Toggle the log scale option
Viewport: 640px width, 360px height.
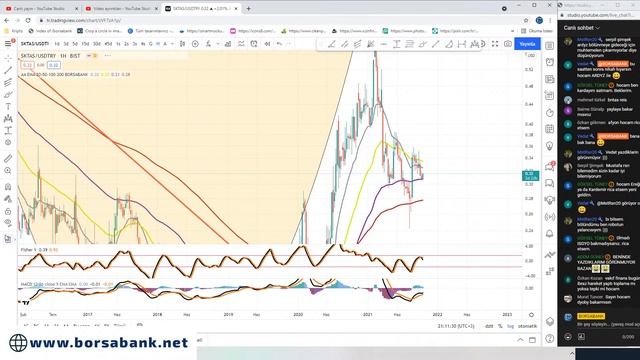pyautogui.click(x=510, y=326)
